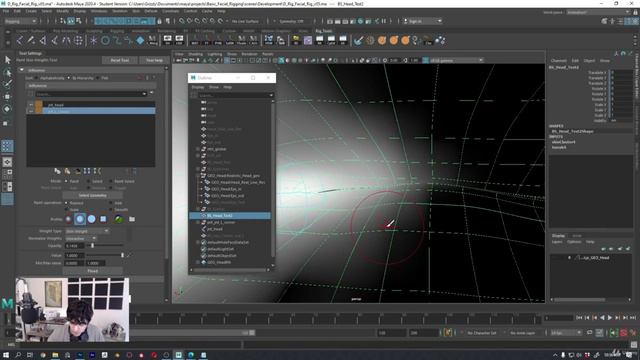Click the starburst locator shelf icon

(x=93, y=40)
